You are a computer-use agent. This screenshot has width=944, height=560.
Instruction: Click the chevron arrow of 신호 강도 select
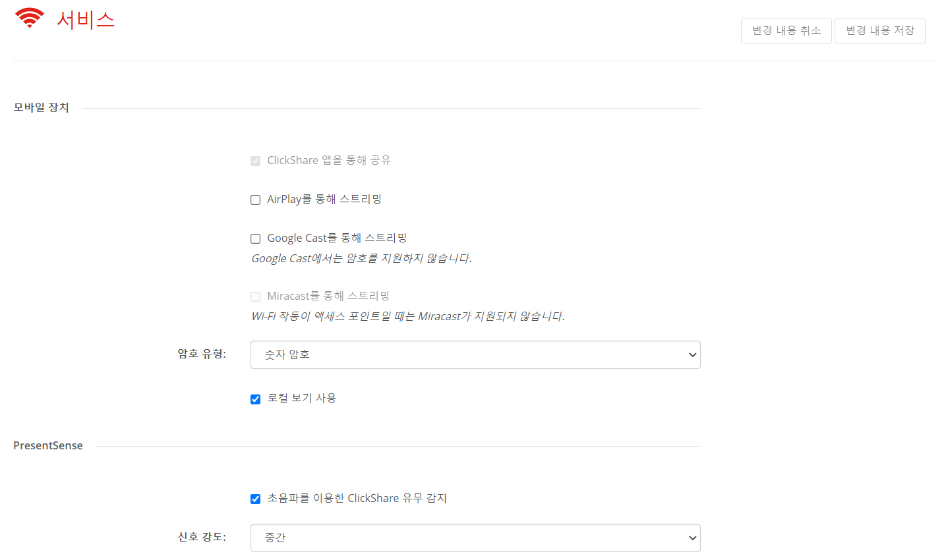tap(692, 538)
